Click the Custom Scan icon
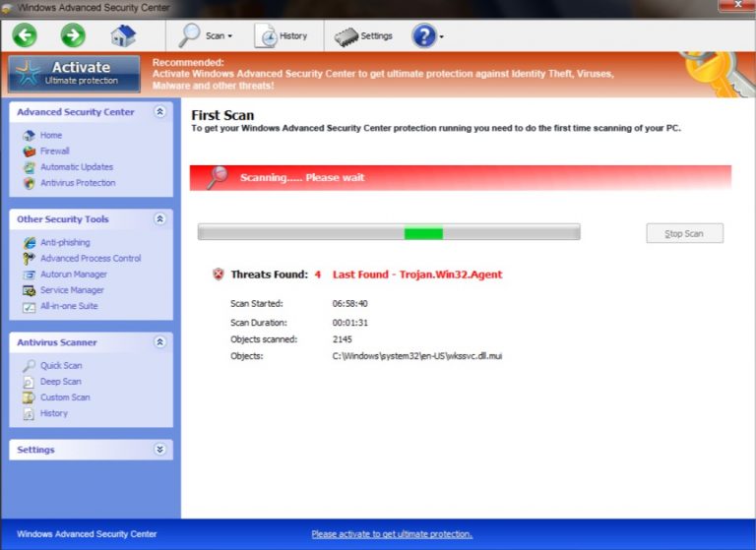Image resolution: width=756 pixels, height=550 pixels. pos(29,397)
